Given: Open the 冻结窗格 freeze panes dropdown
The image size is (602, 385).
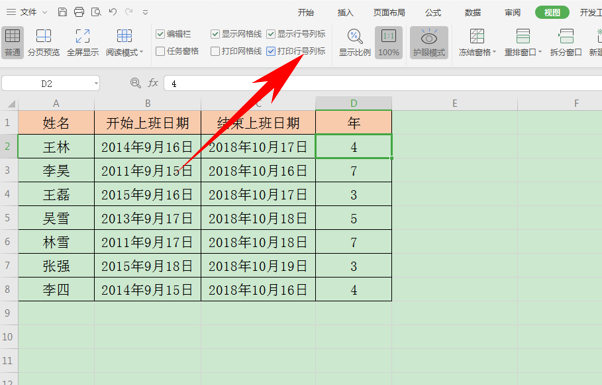Looking at the screenshot, I should (477, 42).
